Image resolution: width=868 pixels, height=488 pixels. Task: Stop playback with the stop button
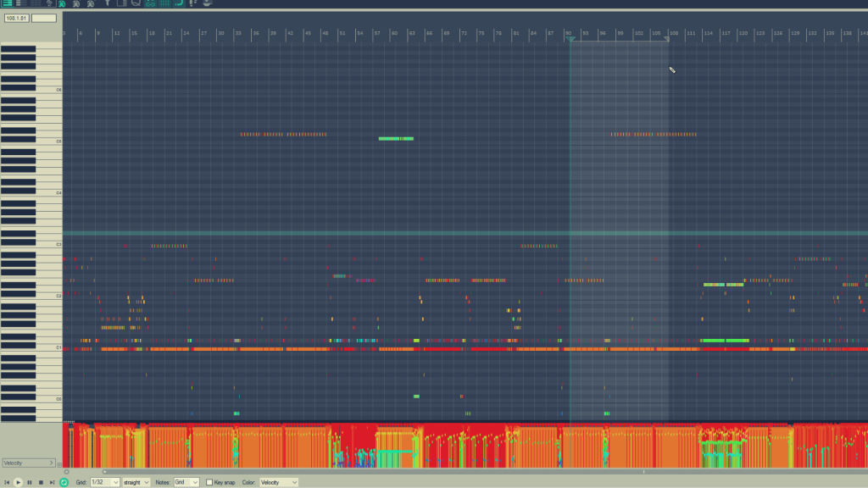click(41, 482)
